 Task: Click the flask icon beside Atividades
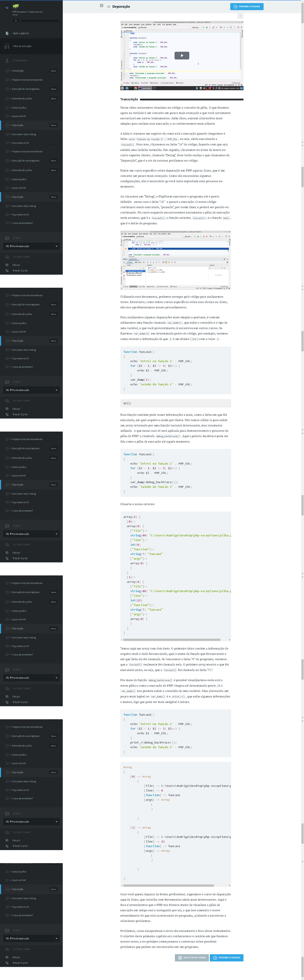pos(7,60)
